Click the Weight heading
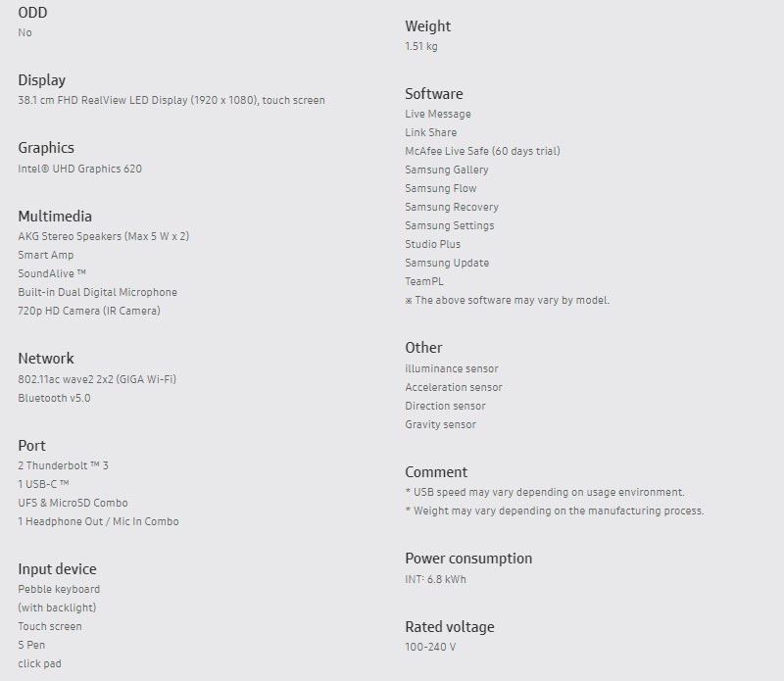The width and height of the screenshot is (784, 681). (x=428, y=26)
